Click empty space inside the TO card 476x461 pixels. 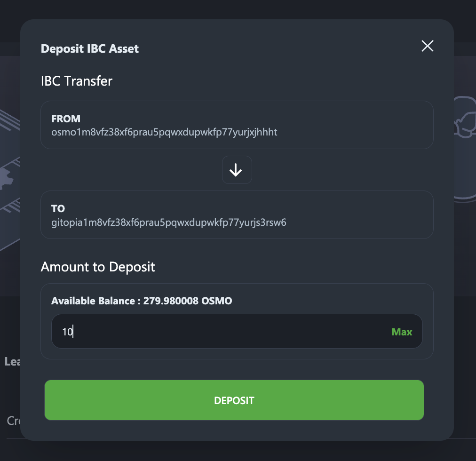click(x=357, y=215)
